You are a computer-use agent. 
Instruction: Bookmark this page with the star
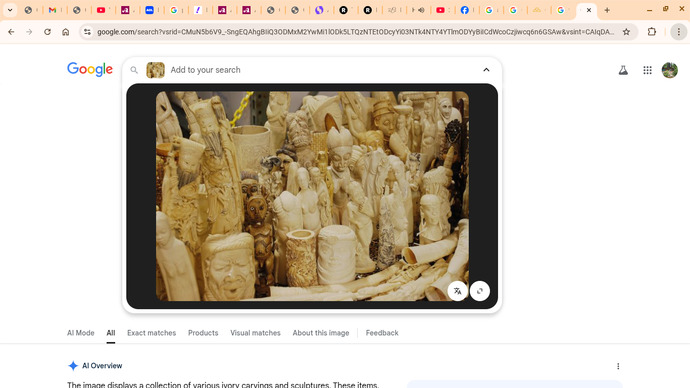tap(626, 32)
